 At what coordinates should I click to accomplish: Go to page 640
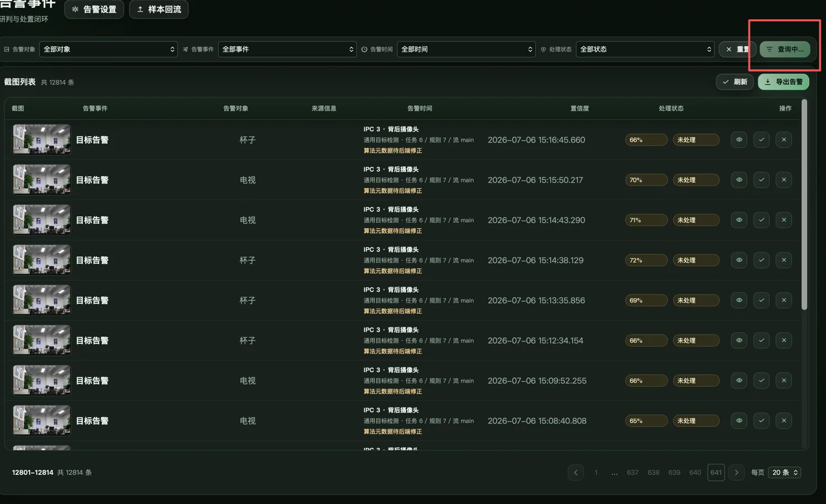click(x=695, y=473)
